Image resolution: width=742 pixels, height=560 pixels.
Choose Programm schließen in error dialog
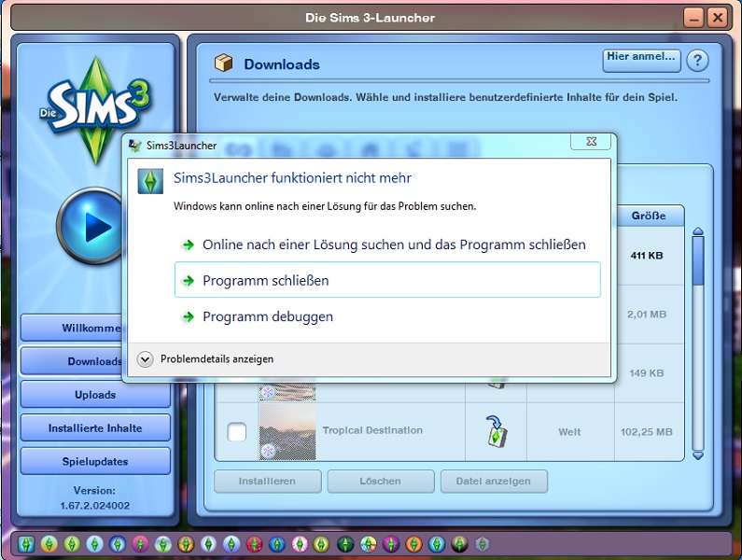tap(387, 280)
